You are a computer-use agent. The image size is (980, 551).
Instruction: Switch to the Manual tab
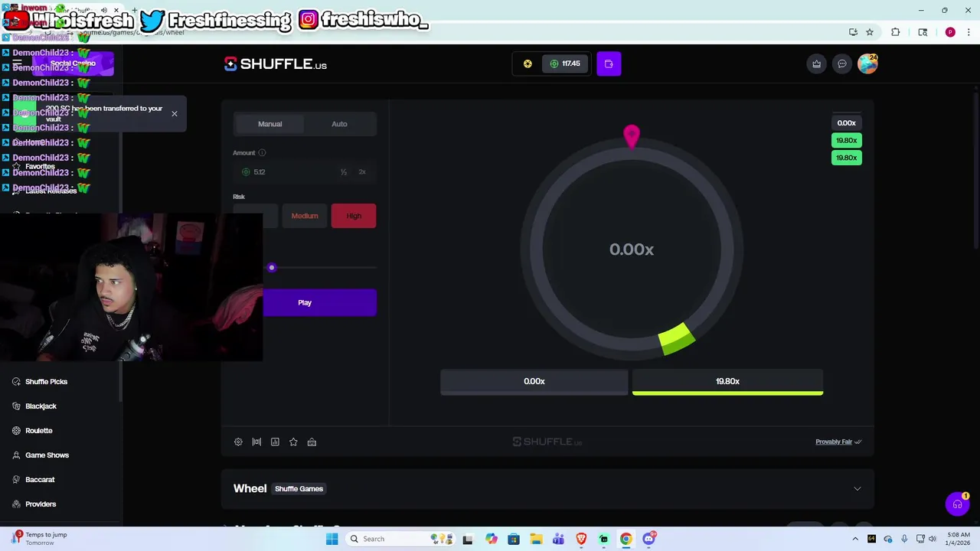tap(269, 124)
